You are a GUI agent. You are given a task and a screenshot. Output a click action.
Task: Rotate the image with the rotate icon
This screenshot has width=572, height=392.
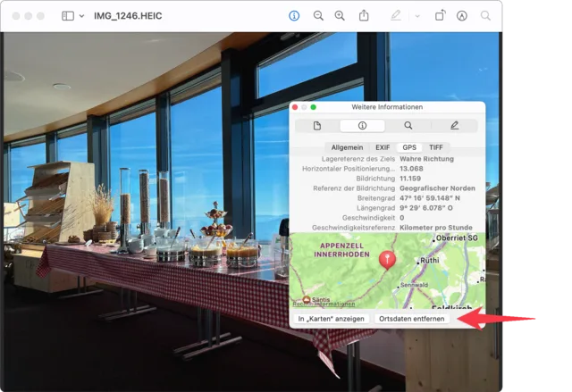pos(440,15)
